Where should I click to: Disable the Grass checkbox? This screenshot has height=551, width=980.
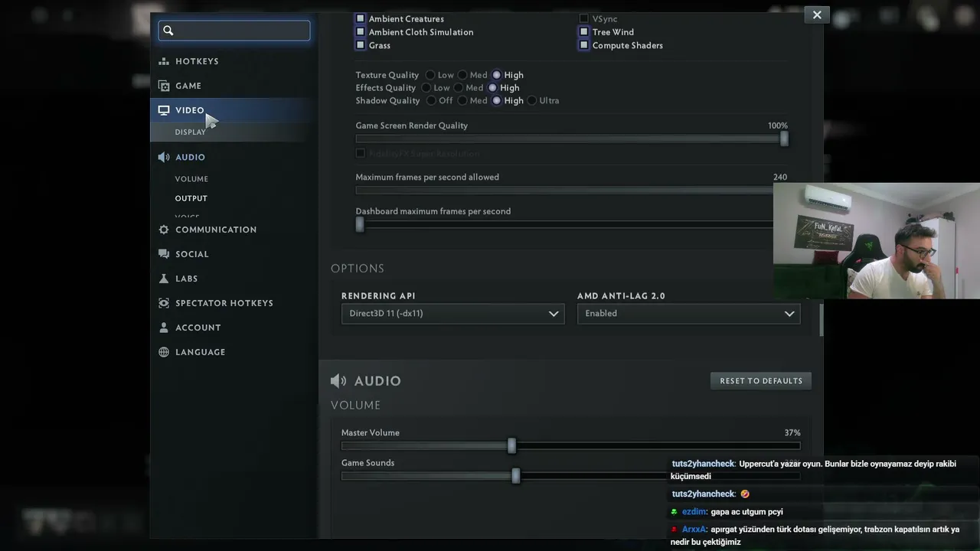[x=361, y=45]
